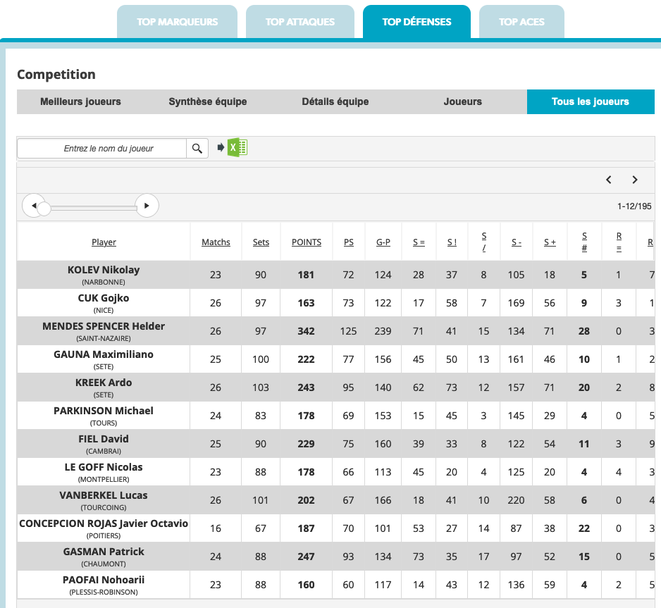
Task: Open the Synthèse équipe view
Action: coord(207,102)
